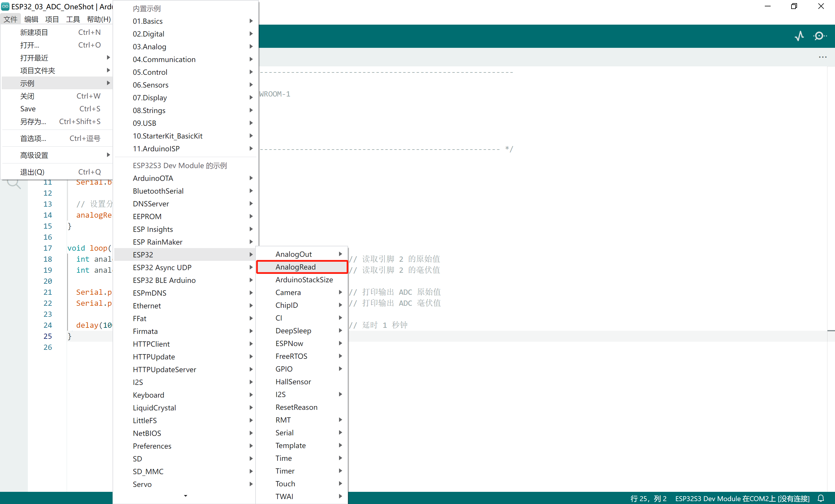Click the three-dot more actions icon
Screen dimensions: 835x504
point(823,57)
